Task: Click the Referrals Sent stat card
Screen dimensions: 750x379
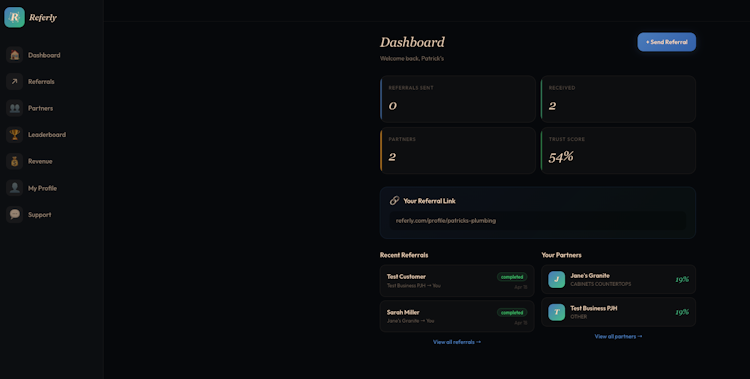Action: 458,99
